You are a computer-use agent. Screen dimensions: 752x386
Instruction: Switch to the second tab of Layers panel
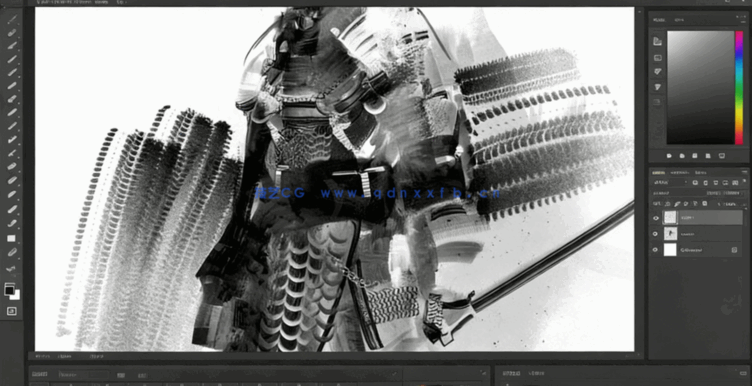click(x=680, y=173)
